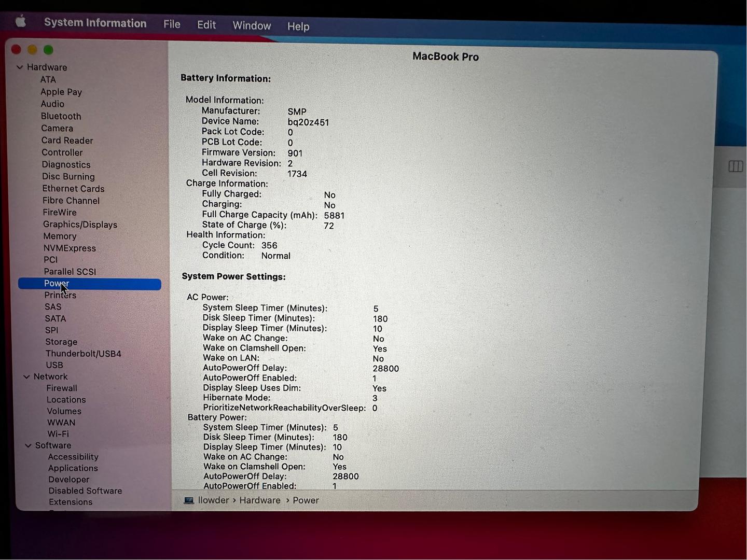747x560 pixels.
Task: Select Graphics/Displays in the sidebar
Action: click(80, 225)
